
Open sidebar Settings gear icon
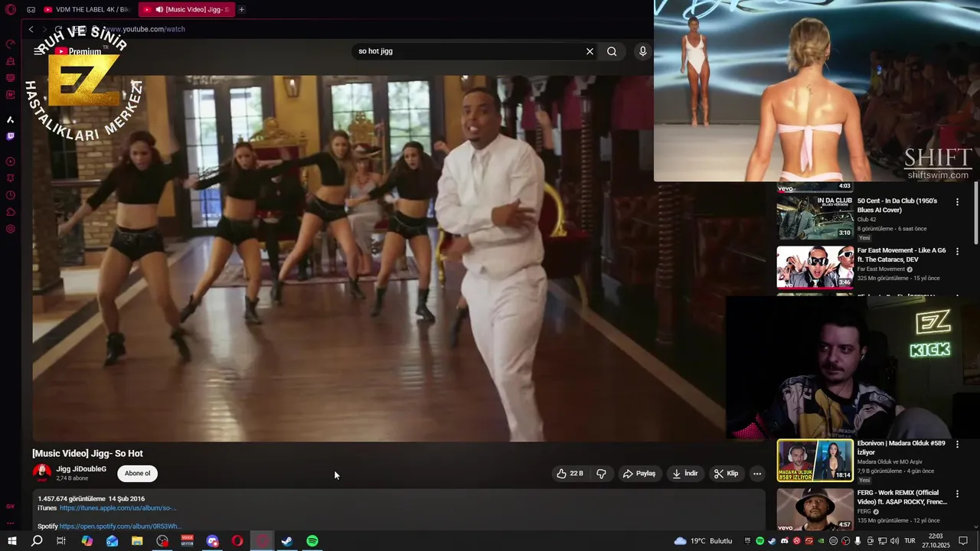coord(11,229)
